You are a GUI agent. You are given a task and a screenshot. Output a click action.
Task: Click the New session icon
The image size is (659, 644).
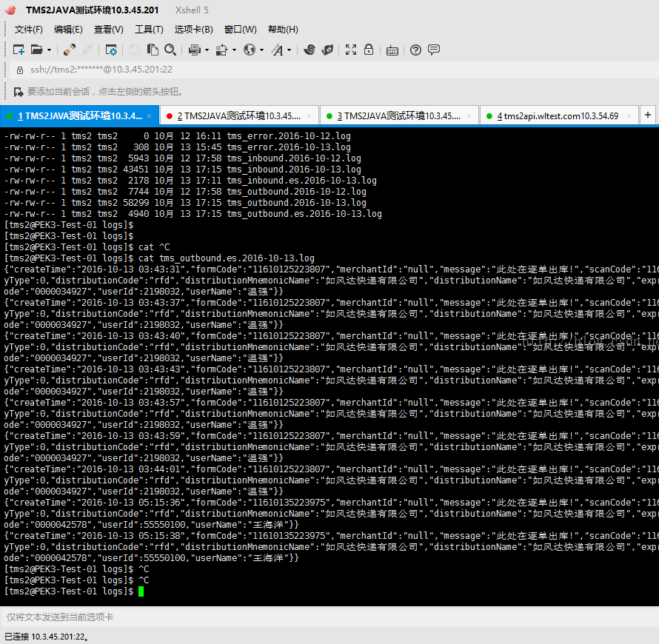(19, 50)
